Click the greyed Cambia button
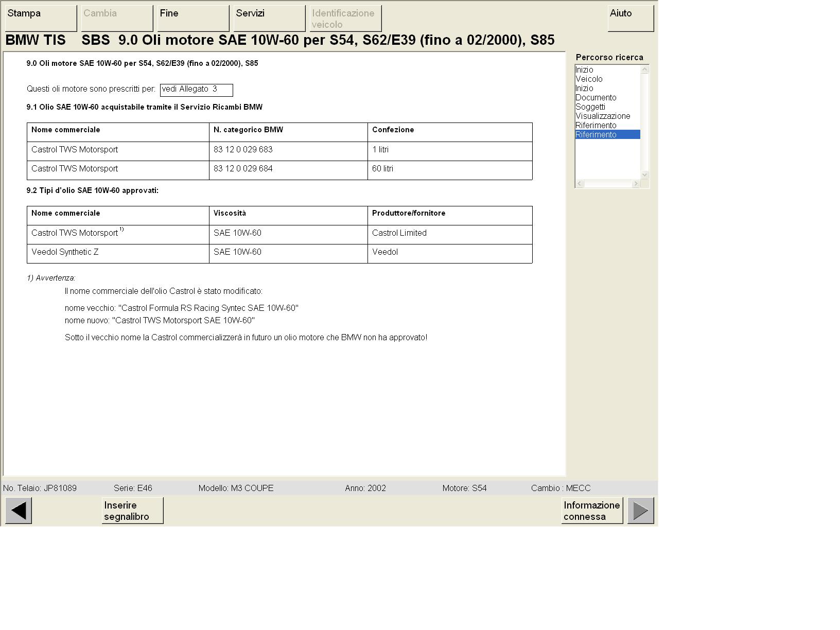Image resolution: width=840 pixels, height=630 pixels. 117,19
